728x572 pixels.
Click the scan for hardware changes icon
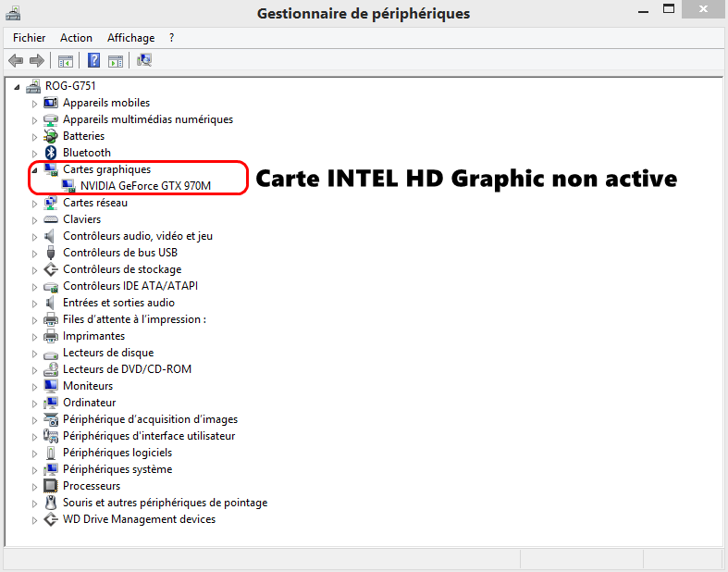[144, 61]
